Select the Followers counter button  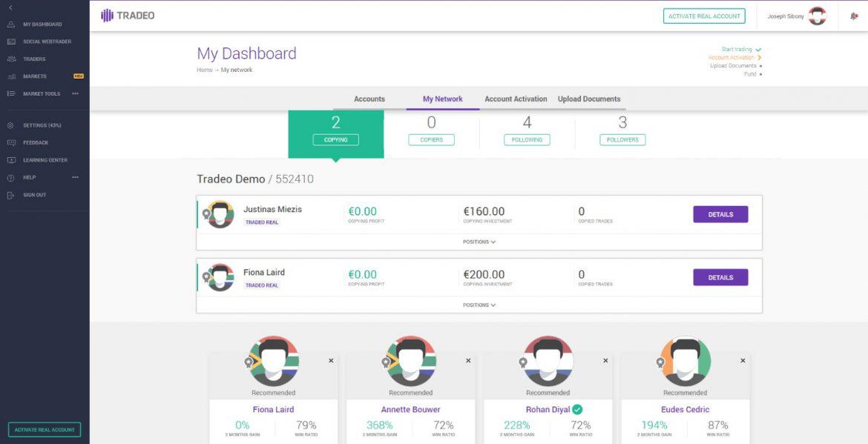point(622,140)
